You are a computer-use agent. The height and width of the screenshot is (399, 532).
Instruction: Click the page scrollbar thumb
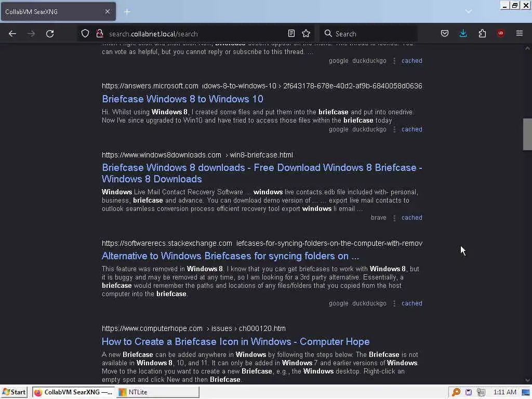(527, 134)
